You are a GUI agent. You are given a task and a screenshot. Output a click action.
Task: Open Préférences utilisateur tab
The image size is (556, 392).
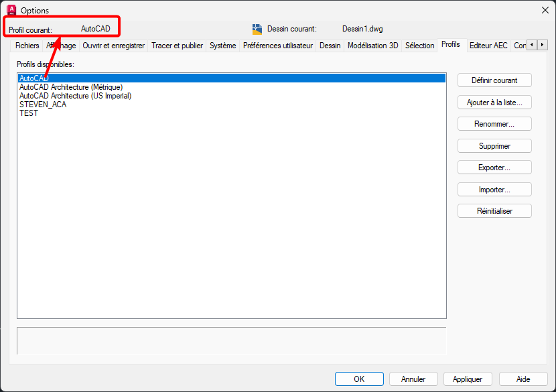(277, 46)
